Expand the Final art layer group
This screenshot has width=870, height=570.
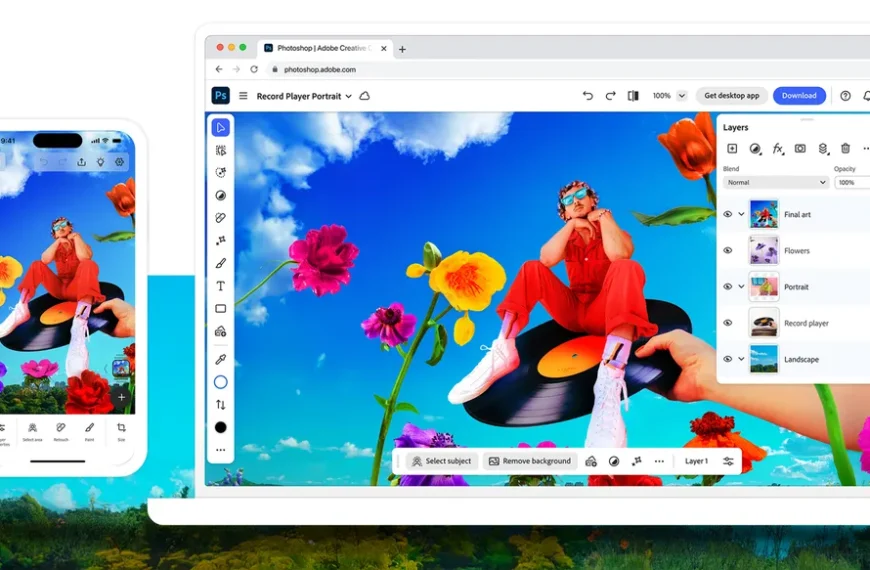pyautogui.click(x=741, y=214)
